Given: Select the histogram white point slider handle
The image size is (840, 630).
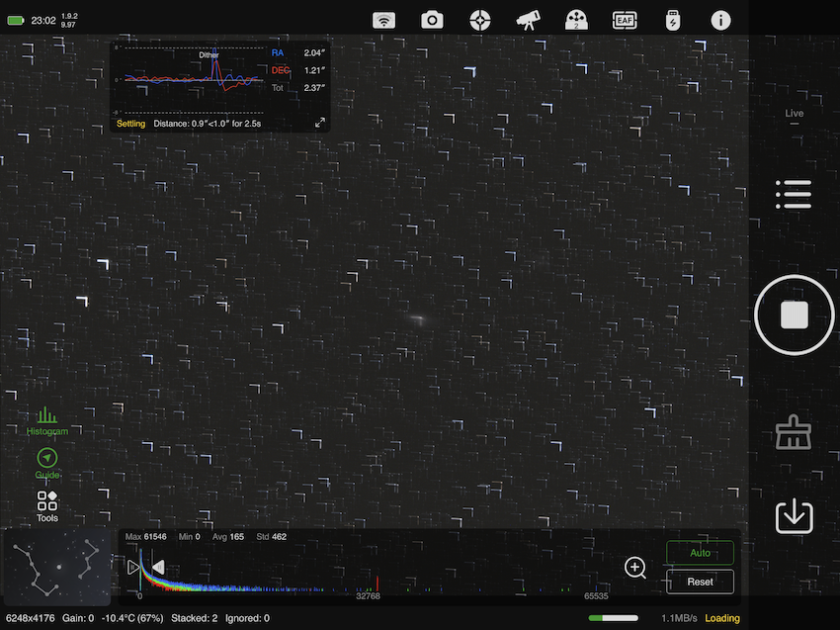Looking at the screenshot, I should click(158, 567).
